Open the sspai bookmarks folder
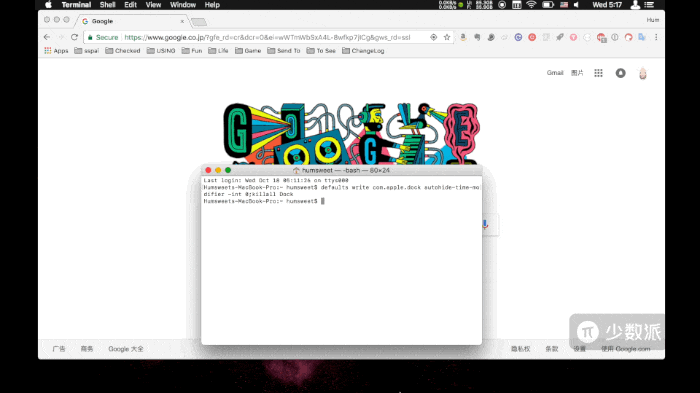This screenshot has width=700, height=393. point(87,51)
